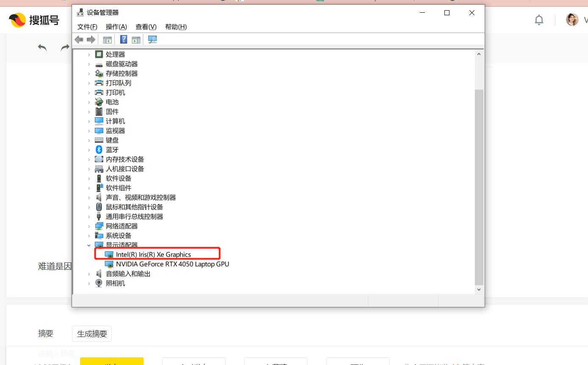Maximize the 设备管理器 window

click(x=447, y=13)
